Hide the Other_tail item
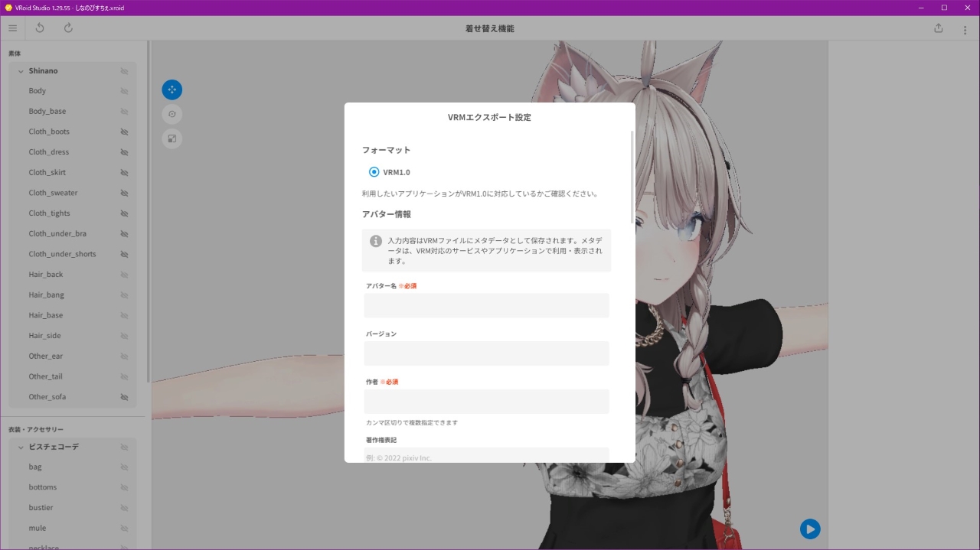 coord(124,376)
